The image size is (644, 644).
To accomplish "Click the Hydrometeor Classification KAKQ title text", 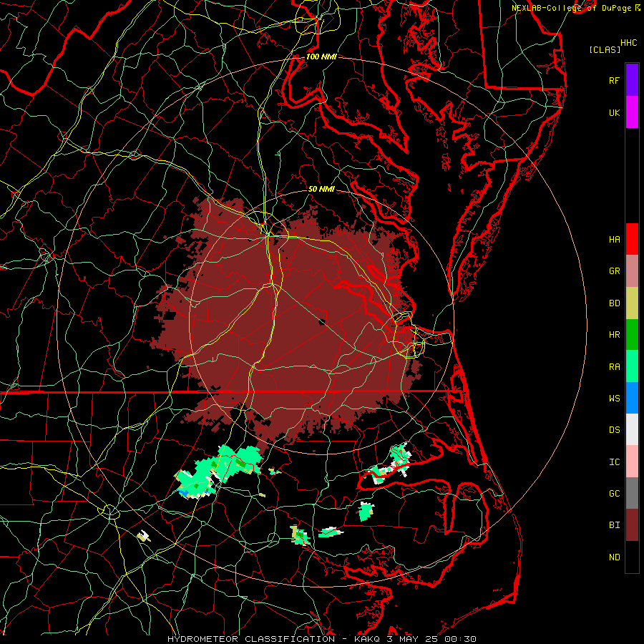I will [322, 639].
